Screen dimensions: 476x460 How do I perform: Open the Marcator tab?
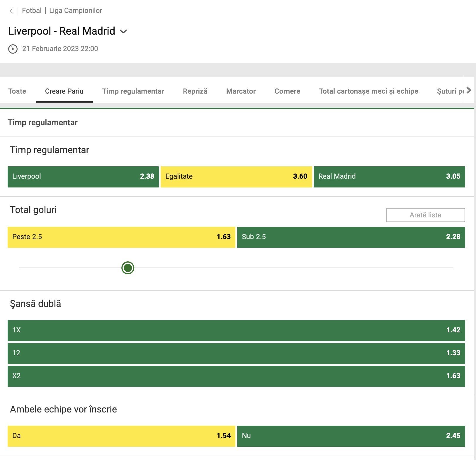click(x=241, y=91)
